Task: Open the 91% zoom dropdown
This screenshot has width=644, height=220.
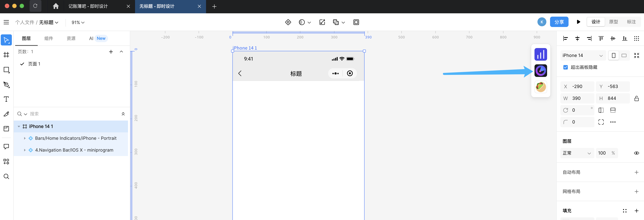Action: [x=78, y=23]
